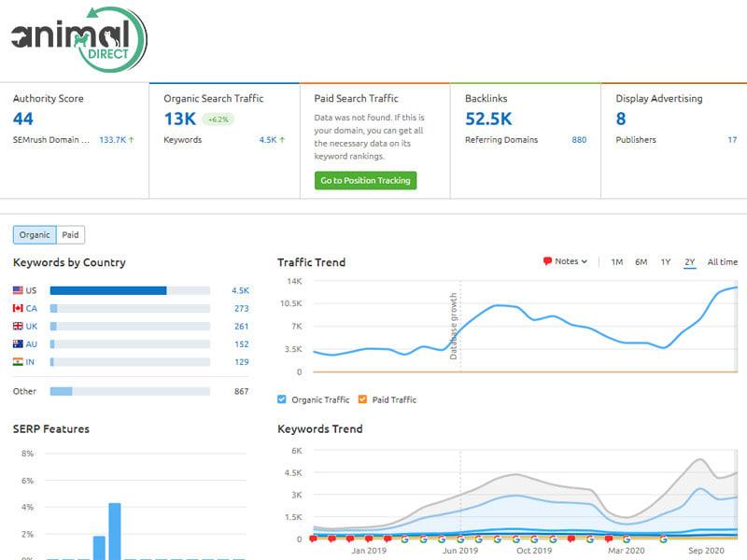This screenshot has width=747, height=560.
Task: Switch to the Organic tab
Action: coord(35,234)
